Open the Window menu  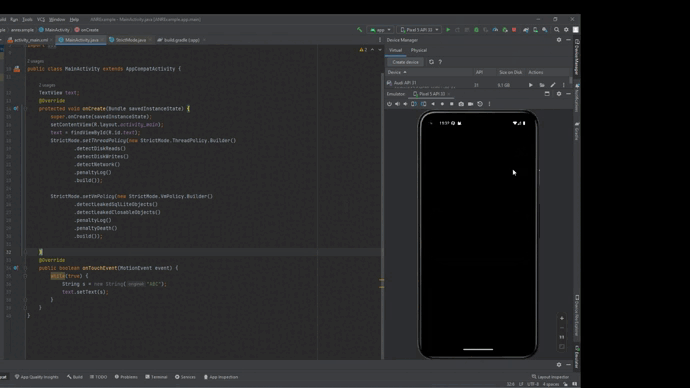click(57, 19)
